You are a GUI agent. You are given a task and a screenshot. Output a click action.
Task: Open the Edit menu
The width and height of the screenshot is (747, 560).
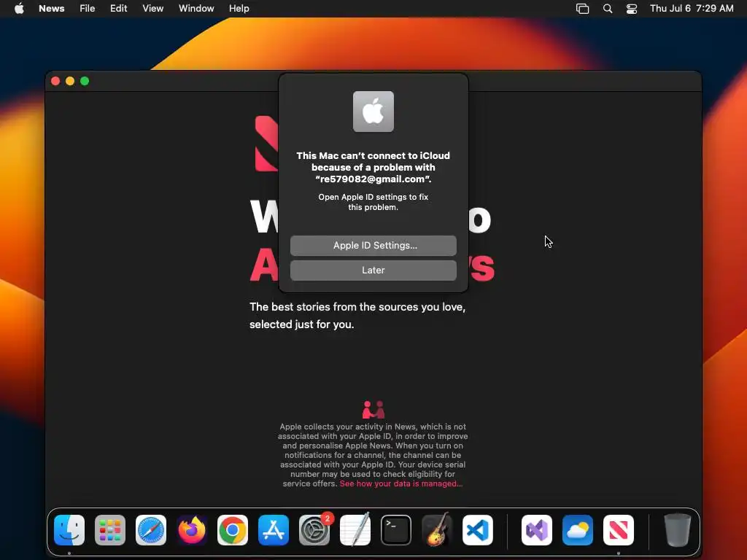pos(119,8)
